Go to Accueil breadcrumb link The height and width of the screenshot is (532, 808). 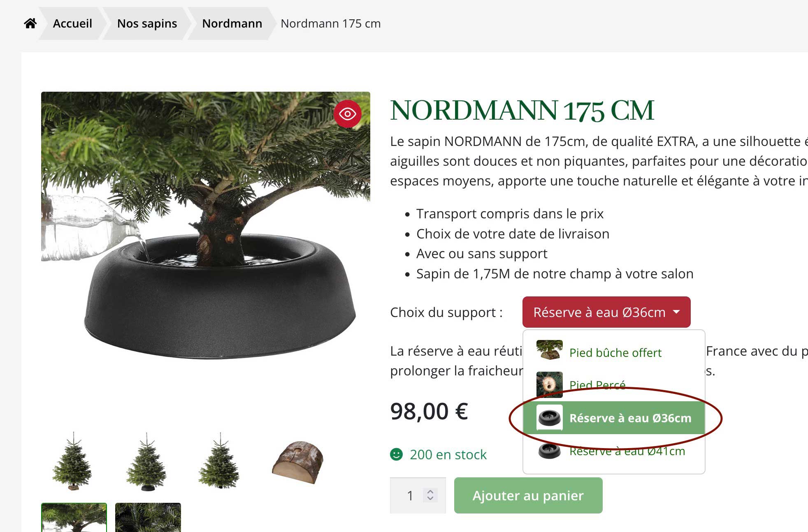click(72, 23)
